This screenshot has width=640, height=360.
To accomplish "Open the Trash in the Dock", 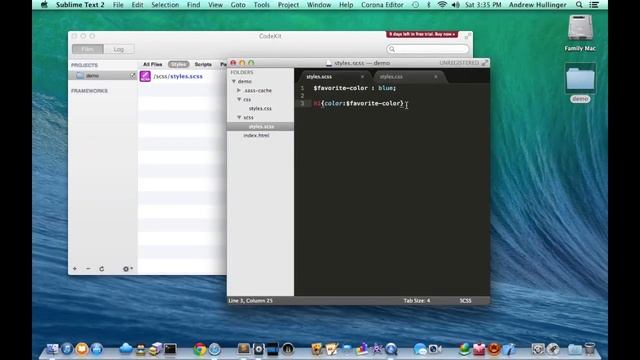I will (x=589, y=349).
